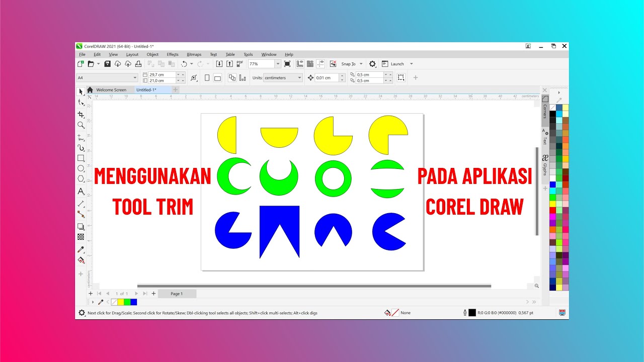Viewport: 644px width, 362px height.
Task: Toggle Show Grid in toolbar
Action: [310, 64]
